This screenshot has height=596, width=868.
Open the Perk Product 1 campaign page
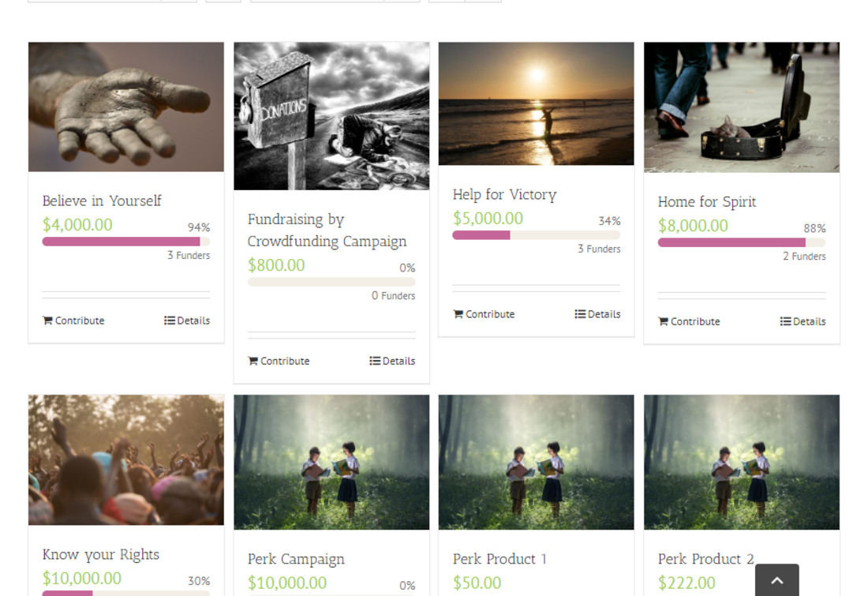pyautogui.click(x=499, y=559)
